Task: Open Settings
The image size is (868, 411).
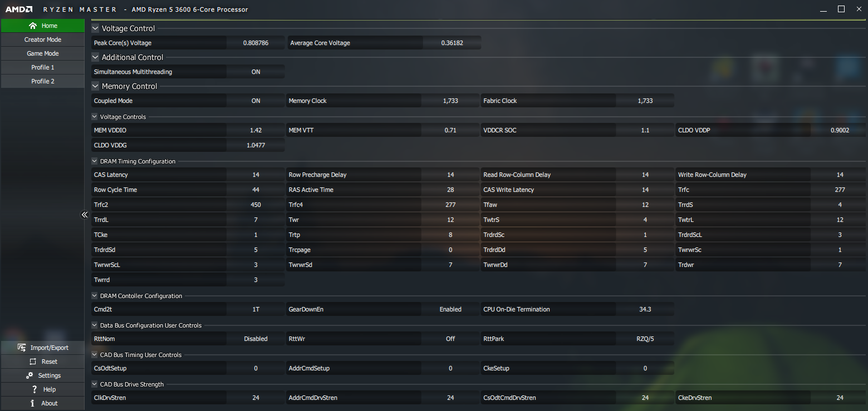Action: click(42, 375)
